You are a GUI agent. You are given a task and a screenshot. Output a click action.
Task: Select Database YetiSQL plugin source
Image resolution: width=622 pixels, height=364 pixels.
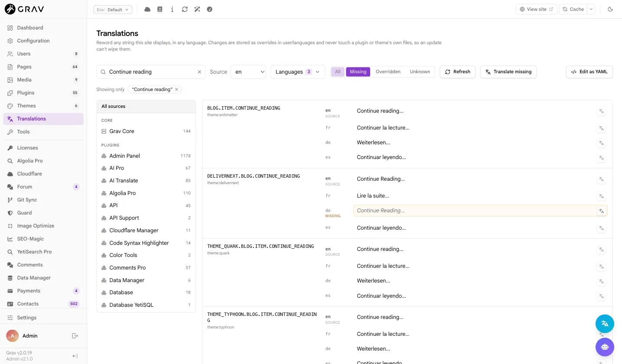click(x=146, y=305)
